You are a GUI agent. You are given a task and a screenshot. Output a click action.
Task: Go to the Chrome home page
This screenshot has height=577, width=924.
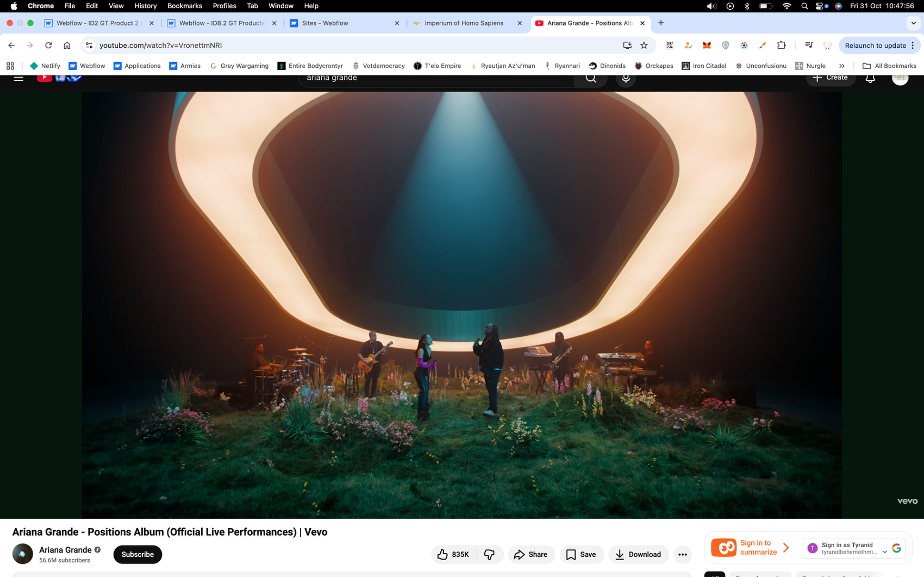coord(67,46)
